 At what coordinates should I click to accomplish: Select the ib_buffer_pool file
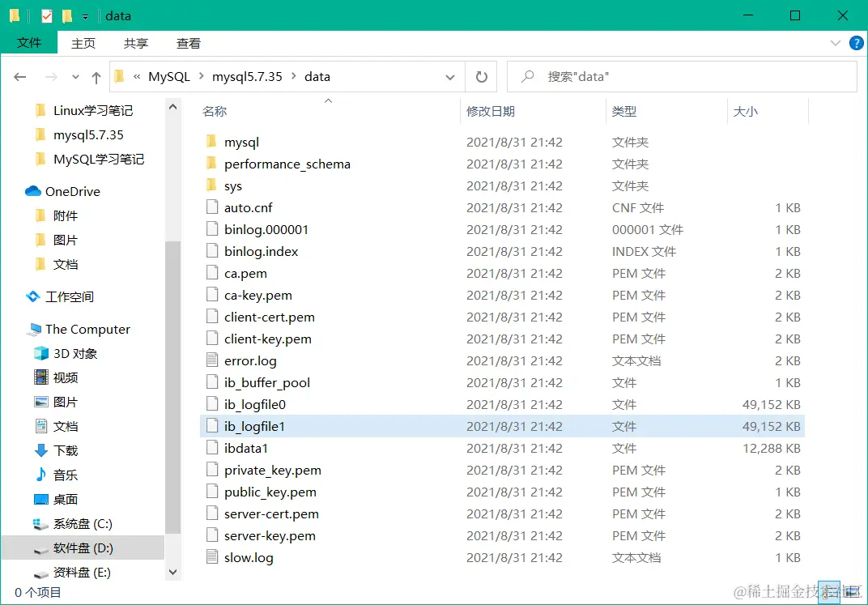coord(502,382)
